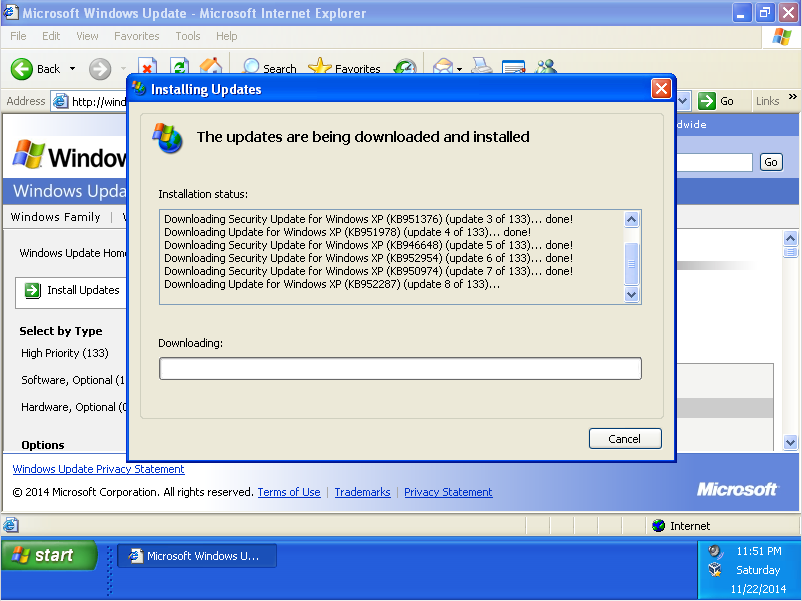Open the File menu
Screen dimensions: 802x601
18,36
